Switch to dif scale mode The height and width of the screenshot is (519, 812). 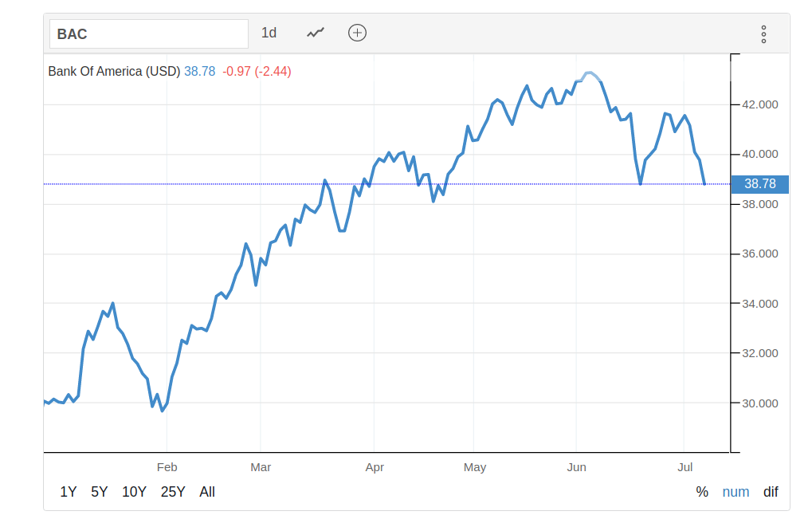[771, 492]
